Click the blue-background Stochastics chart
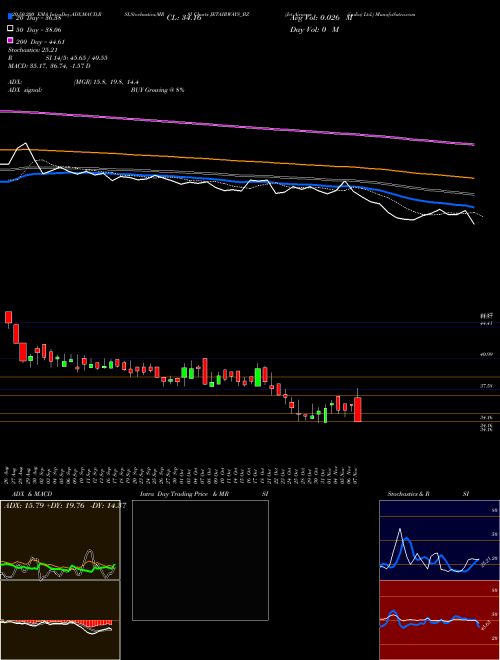Image resolution: width=500 pixels, height=660 pixels. click(439, 540)
